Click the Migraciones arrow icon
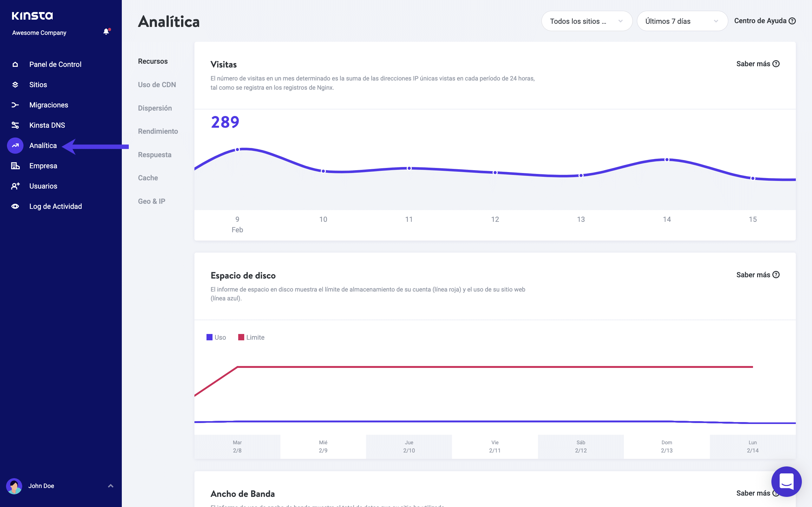812x507 pixels. 15,105
